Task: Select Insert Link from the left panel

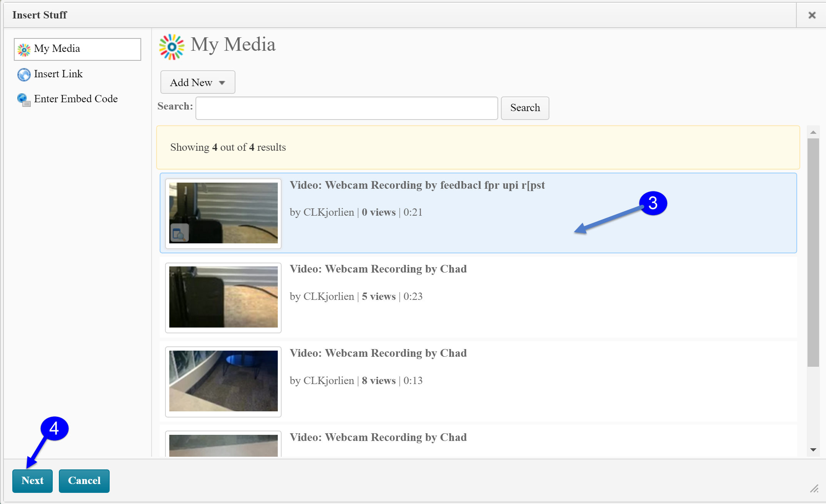Action: coord(57,74)
